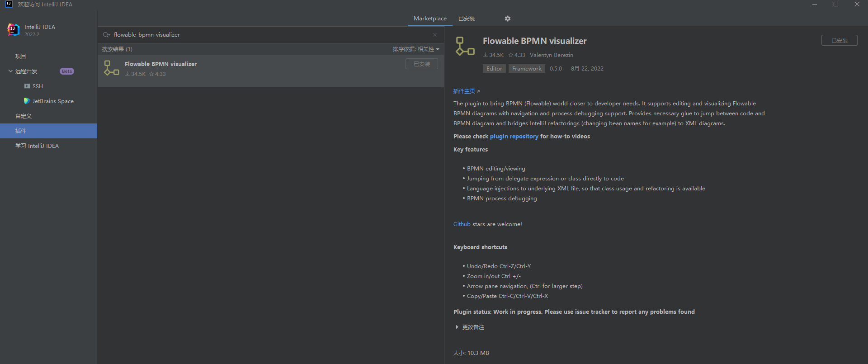Click the BPMN process debugging bullet
Image resolution: width=868 pixels, height=364 pixels.
click(x=502, y=198)
